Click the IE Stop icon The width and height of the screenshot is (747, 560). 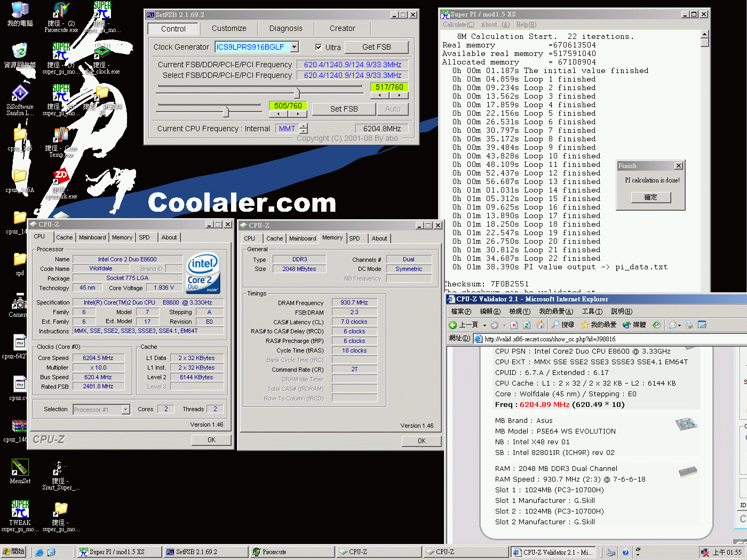514,325
